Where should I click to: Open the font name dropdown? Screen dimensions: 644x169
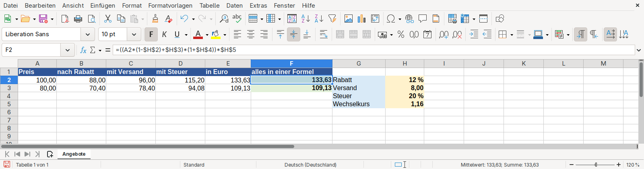point(87,34)
